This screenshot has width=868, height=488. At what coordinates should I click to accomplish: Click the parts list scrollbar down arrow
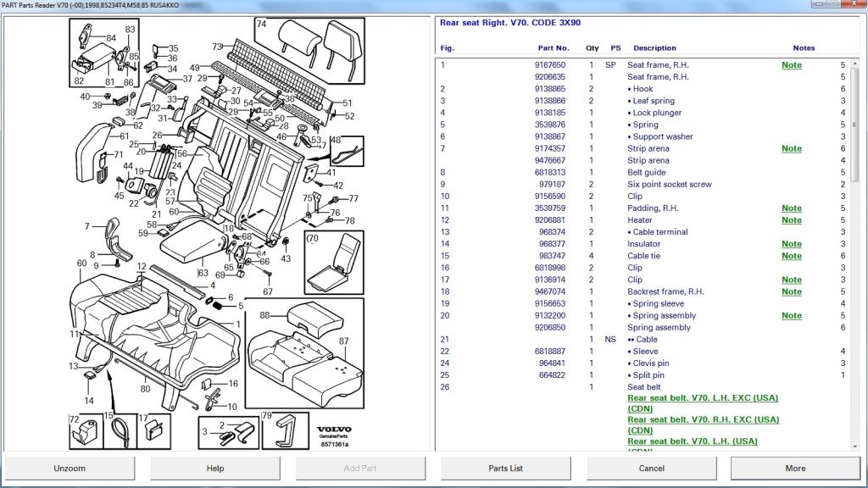click(x=854, y=446)
